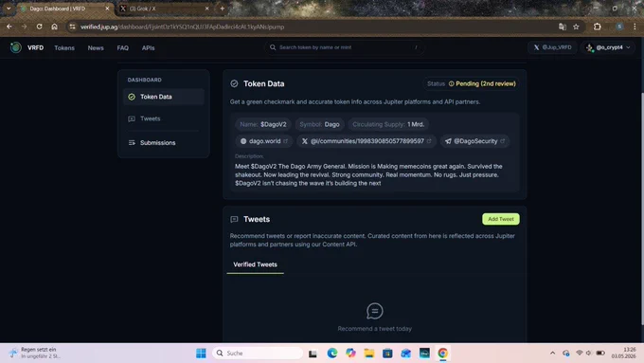
Task: Open the browser home page
Action: pyautogui.click(x=54, y=27)
